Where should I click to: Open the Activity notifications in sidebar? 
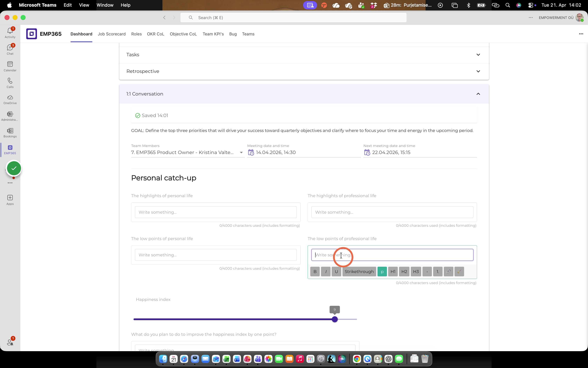pyautogui.click(x=10, y=33)
